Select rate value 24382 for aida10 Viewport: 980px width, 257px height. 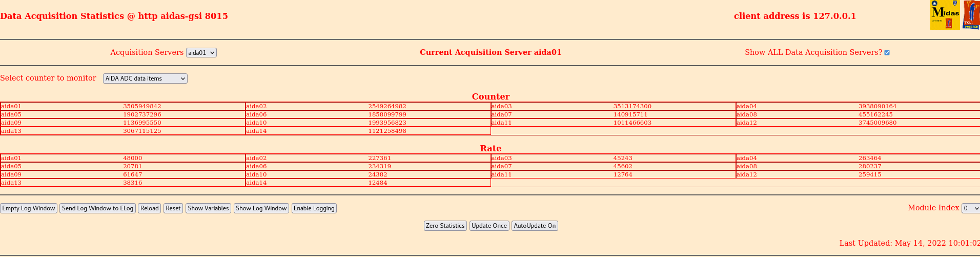pyautogui.click(x=378, y=175)
